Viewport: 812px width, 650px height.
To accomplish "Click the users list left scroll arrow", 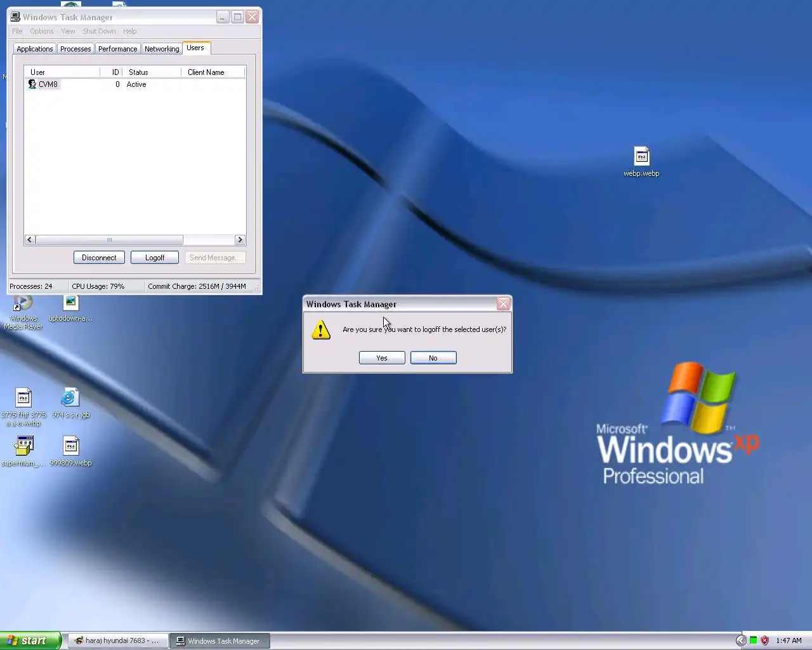I will (30, 240).
